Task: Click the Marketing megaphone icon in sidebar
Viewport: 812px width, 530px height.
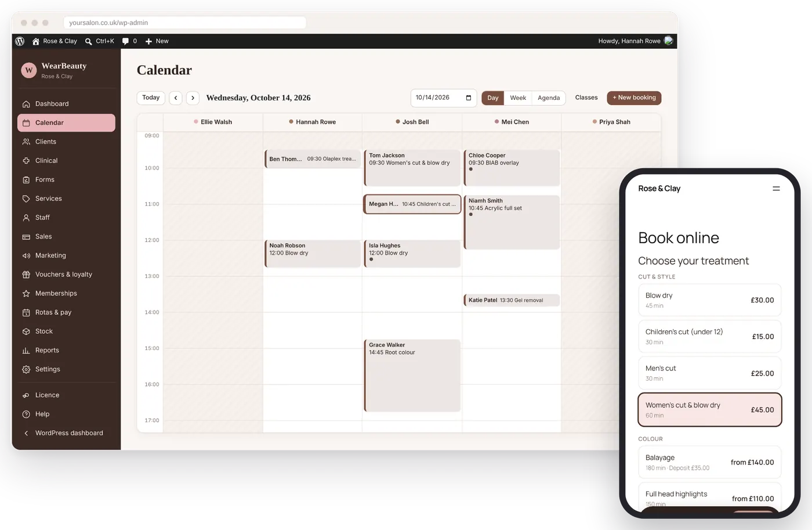Action: click(x=26, y=255)
